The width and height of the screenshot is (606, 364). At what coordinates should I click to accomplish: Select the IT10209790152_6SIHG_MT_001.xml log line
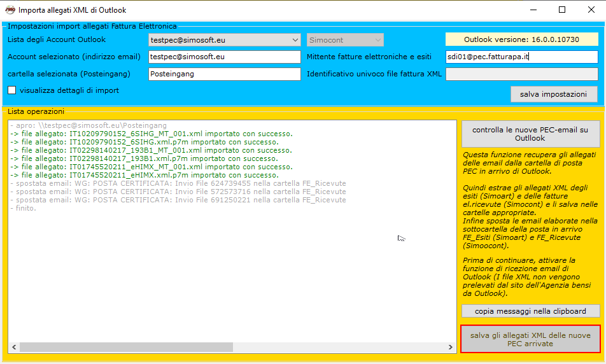coord(151,134)
